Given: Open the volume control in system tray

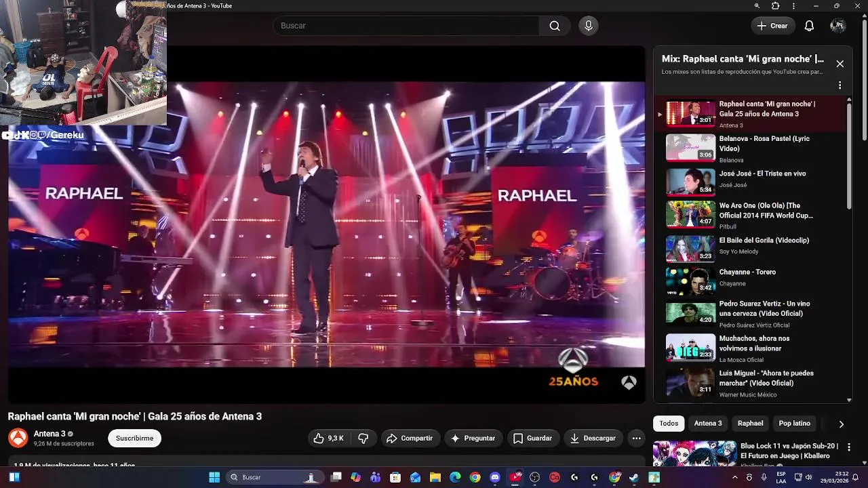Looking at the screenshot, I should pyautogui.click(x=808, y=477).
